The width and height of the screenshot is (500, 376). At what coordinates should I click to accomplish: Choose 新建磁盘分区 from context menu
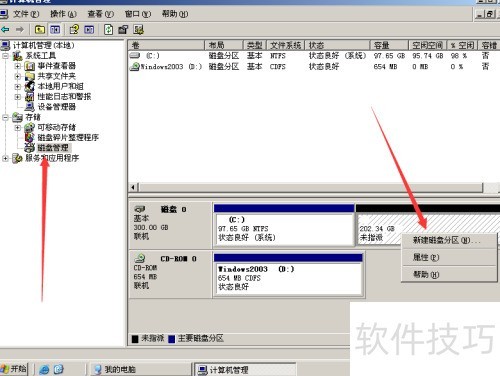click(x=449, y=240)
